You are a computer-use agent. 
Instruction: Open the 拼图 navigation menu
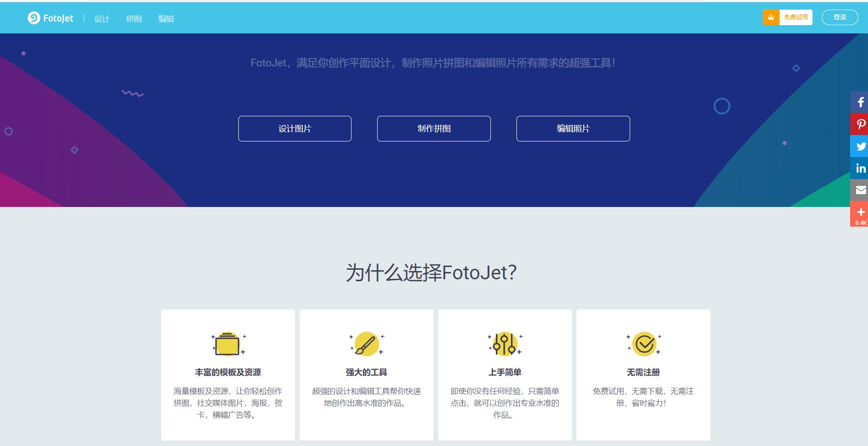pyautogui.click(x=134, y=19)
